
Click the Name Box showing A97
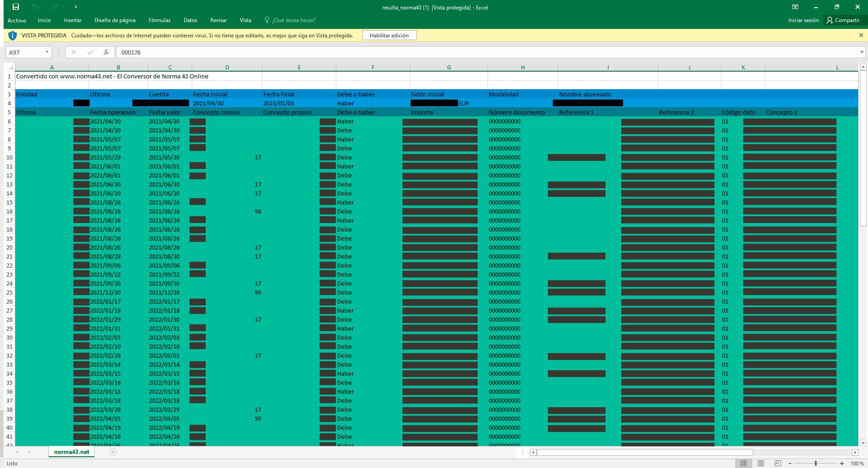tap(25, 52)
